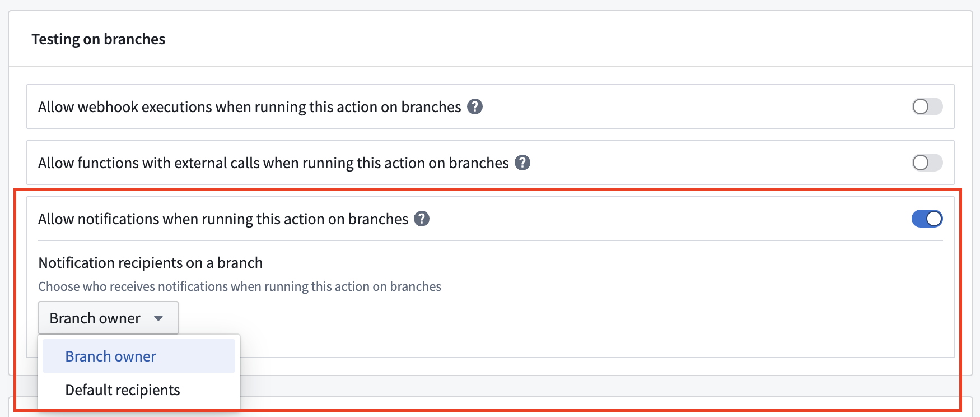Viewport: 980px width, 417px height.
Task: Click the dropdown chevron beside 'Branch owner'
Action: click(159, 318)
